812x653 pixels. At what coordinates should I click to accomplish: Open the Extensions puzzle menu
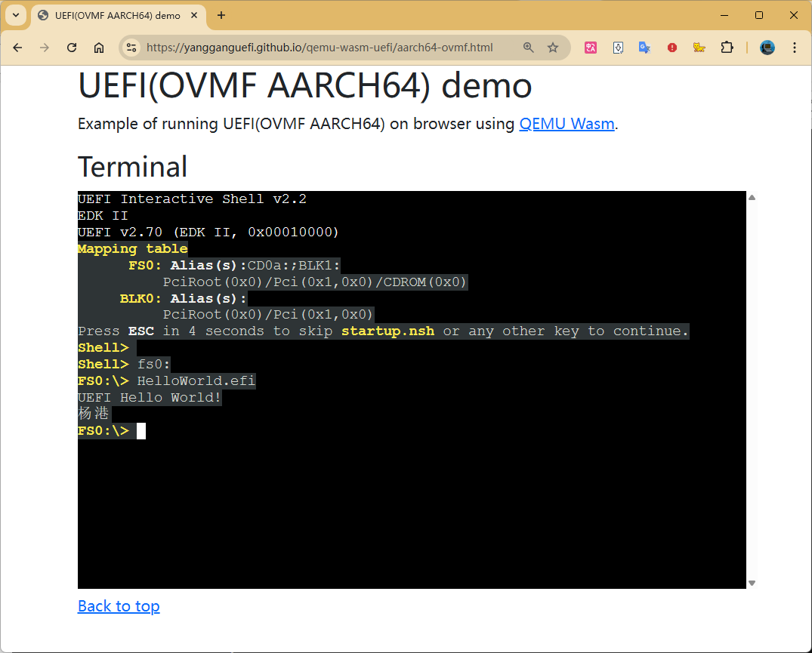coord(727,48)
